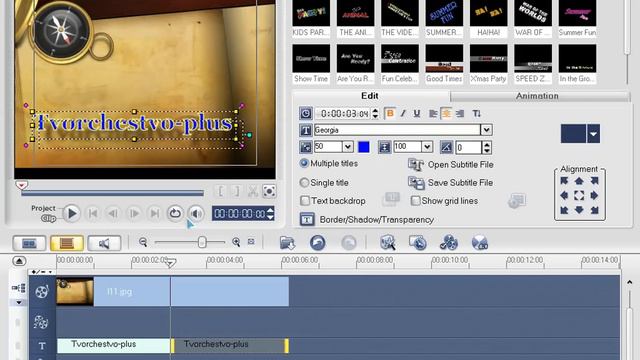
Task: Align title to center of screen
Action: pos(579,196)
